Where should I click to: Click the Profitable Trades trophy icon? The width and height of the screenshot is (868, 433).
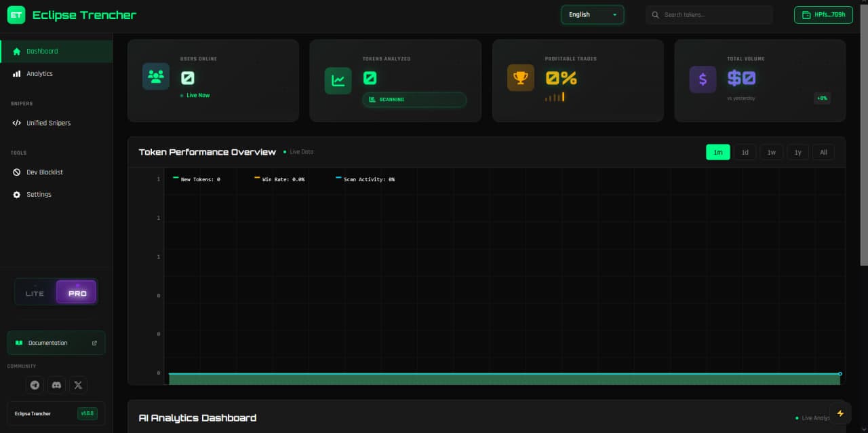coord(520,77)
